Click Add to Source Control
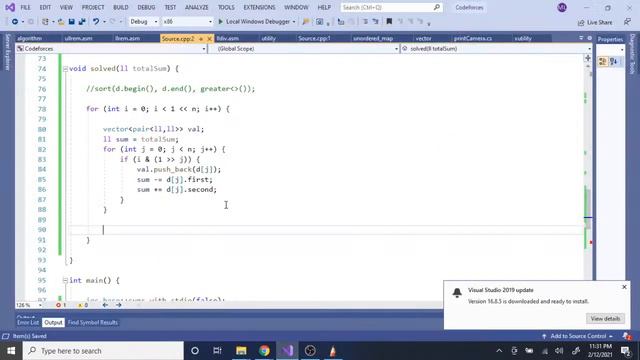This screenshot has width=640, height=360. pyautogui.click(x=578, y=336)
